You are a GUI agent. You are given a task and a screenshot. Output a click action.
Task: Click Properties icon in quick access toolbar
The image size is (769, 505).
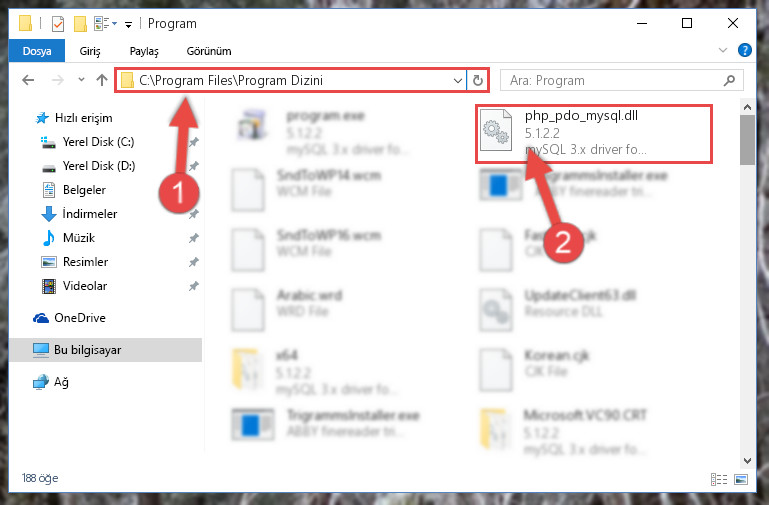[x=58, y=24]
